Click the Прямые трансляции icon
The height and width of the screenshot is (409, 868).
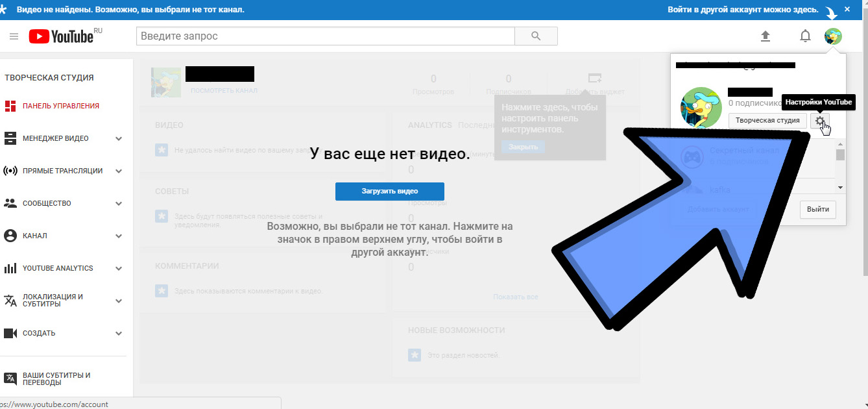tap(10, 171)
